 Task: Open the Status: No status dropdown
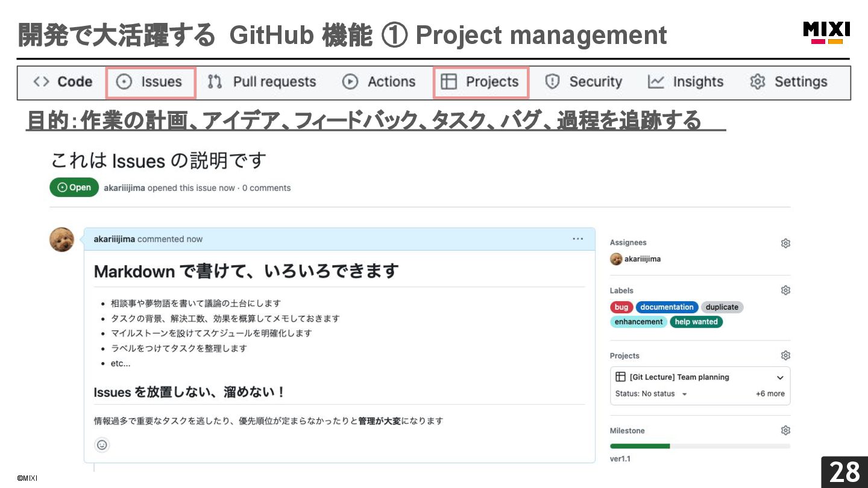point(651,394)
